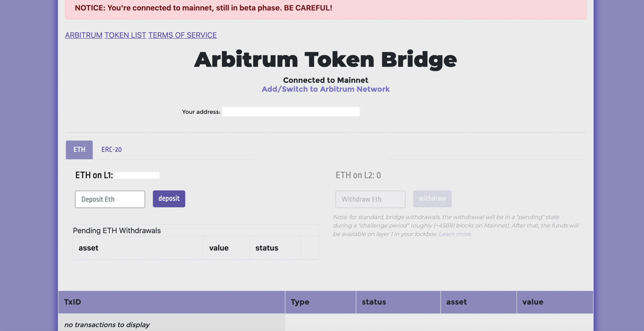Screen dimensions: 644x331
Task: Click the asset header under Pending ETH Withdrawals
Action: (88, 248)
